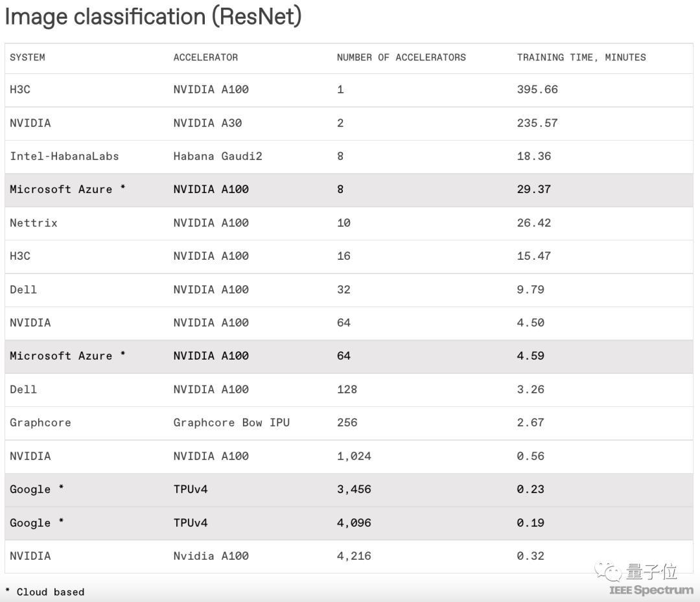Click the 量子位 watermark text
The image size is (700, 602).
pyautogui.click(x=651, y=572)
